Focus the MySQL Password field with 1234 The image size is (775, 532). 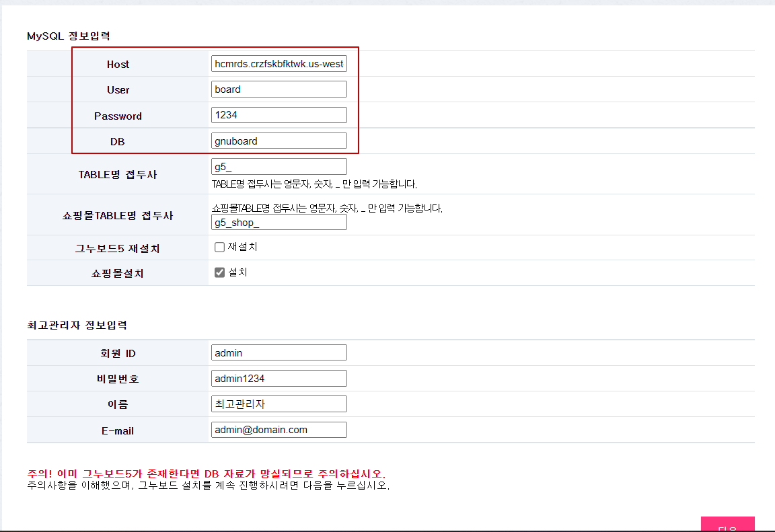[x=279, y=115]
